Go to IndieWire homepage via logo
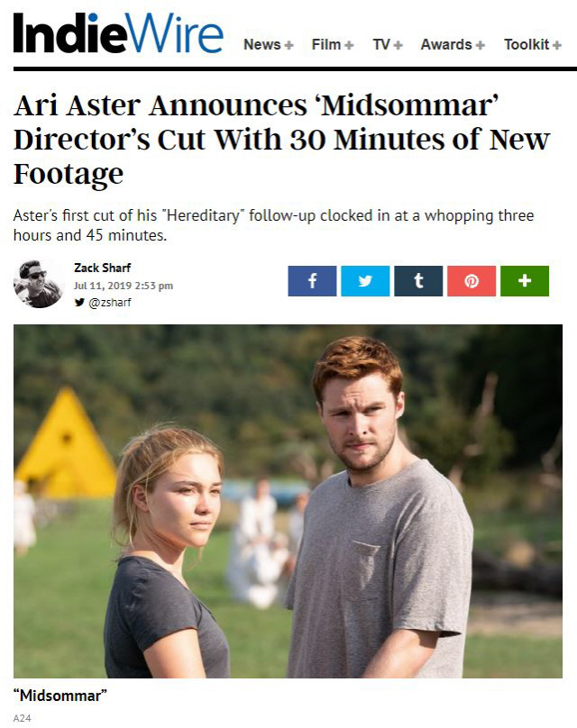577x728 pixels. coord(118,33)
